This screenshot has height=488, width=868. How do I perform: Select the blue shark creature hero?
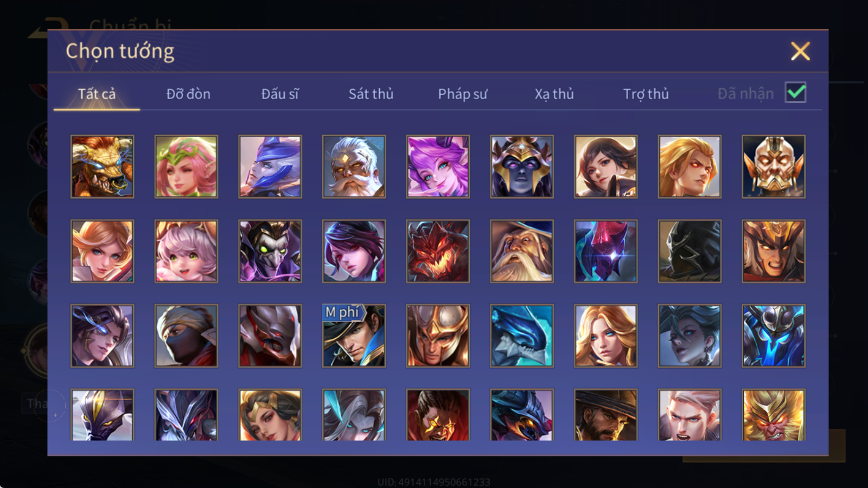(x=522, y=336)
